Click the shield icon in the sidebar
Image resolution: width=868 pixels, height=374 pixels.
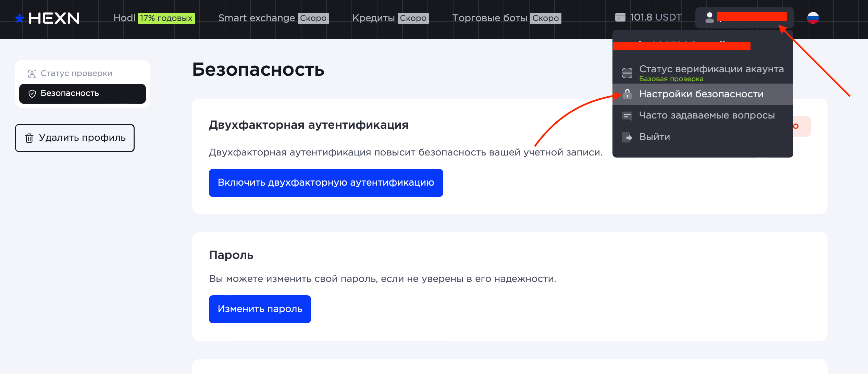coord(32,94)
